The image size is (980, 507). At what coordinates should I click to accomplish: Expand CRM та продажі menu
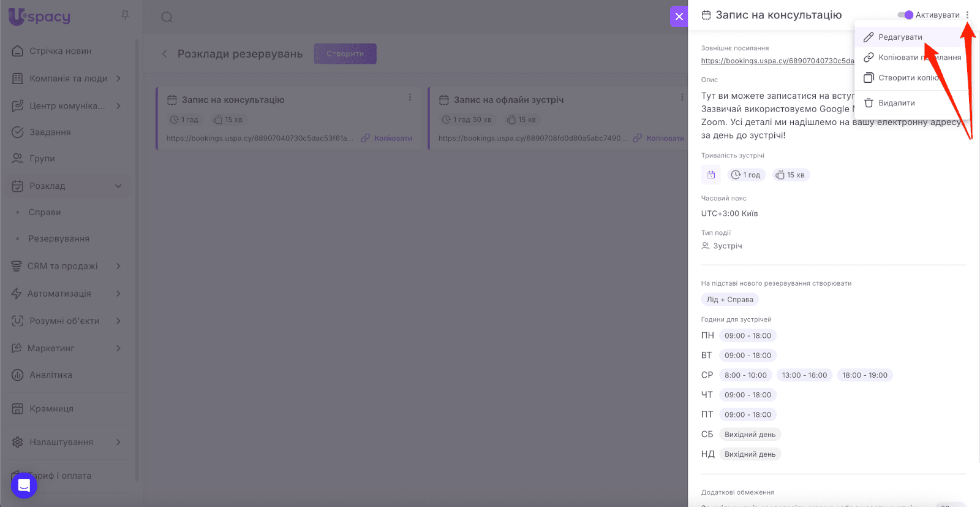pos(118,266)
